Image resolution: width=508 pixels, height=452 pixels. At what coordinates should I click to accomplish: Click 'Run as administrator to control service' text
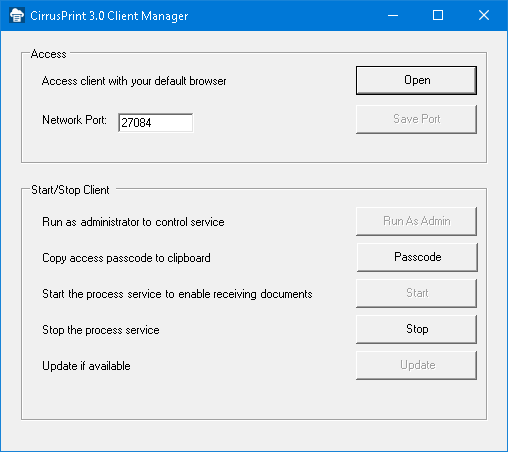click(133, 222)
